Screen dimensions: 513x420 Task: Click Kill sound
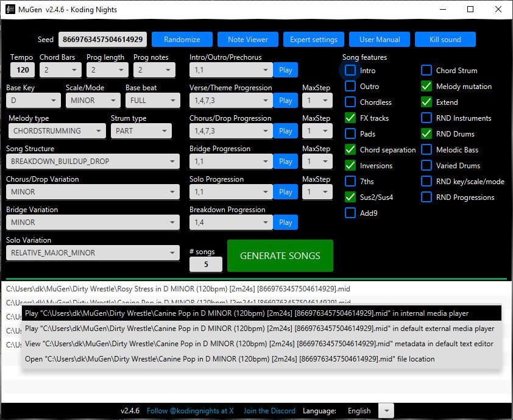(445, 39)
